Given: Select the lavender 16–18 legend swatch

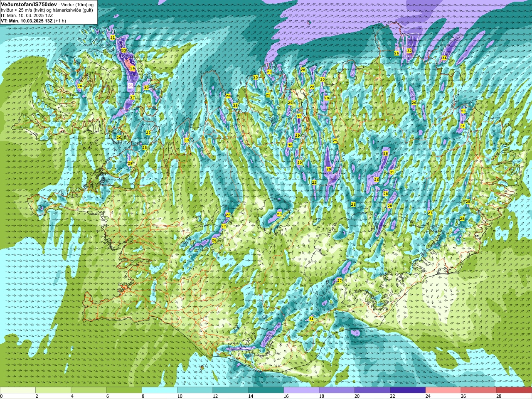Looking at the screenshot, I should [x=301, y=390].
